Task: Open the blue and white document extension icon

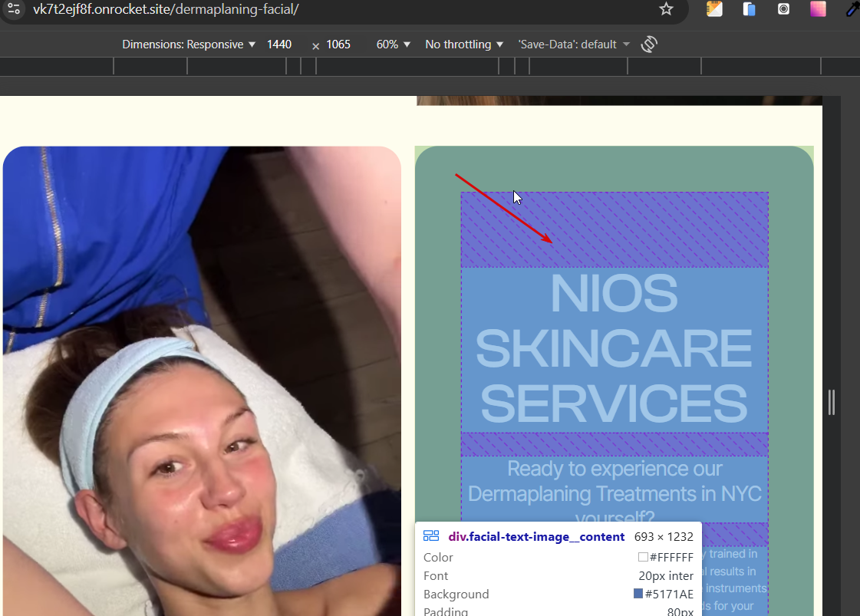Action: [x=750, y=9]
